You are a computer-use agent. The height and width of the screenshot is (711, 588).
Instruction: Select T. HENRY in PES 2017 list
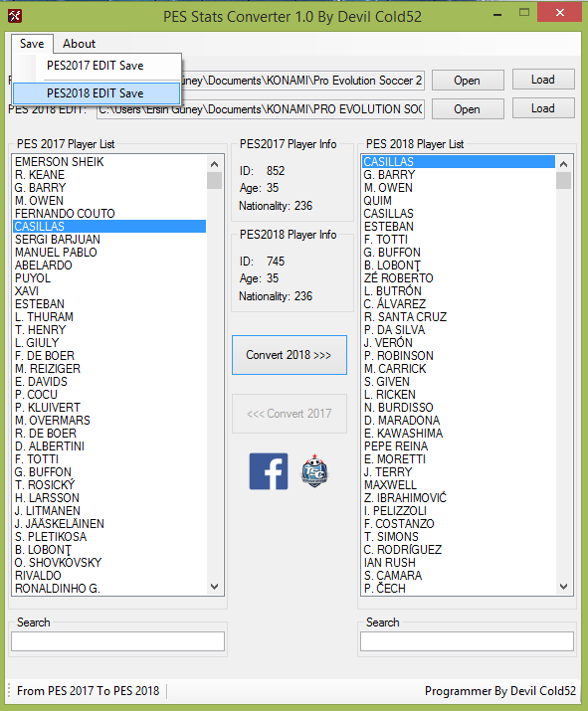pos(109,330)
